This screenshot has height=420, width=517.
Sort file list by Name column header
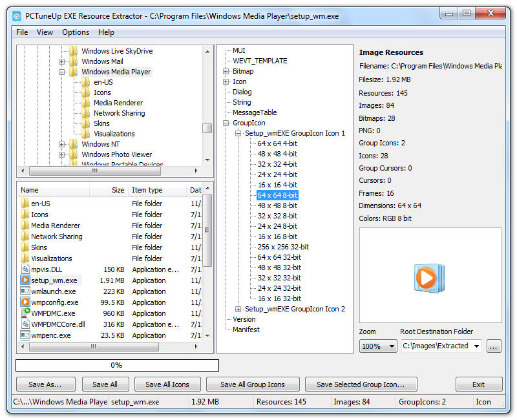pos(54,190)
